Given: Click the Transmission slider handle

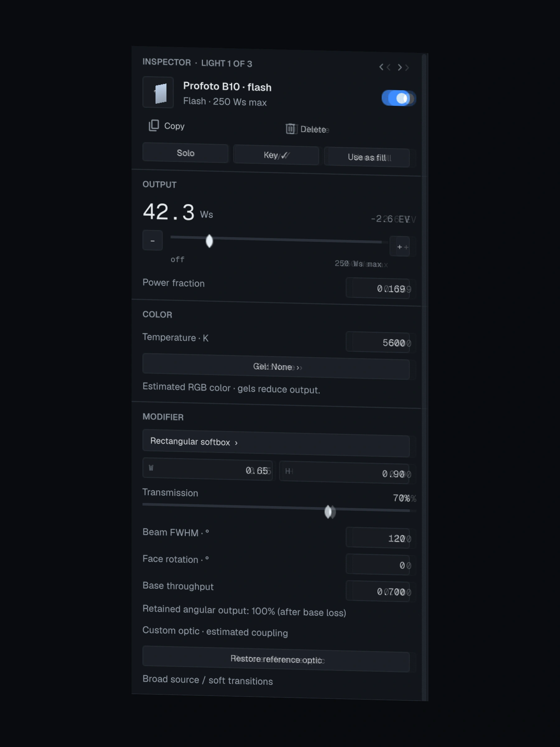Looking at the screenshot, I should point(328,512).
